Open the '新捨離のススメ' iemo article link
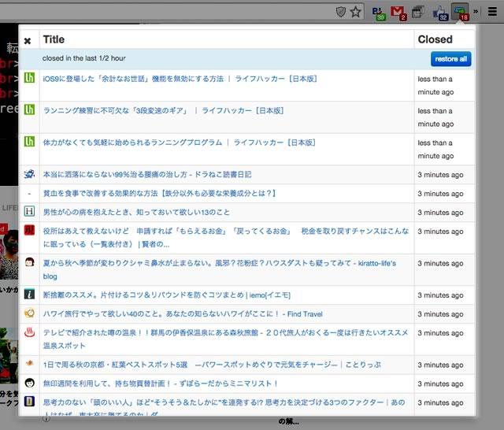The image size is (504, 430). coord(166,295)
